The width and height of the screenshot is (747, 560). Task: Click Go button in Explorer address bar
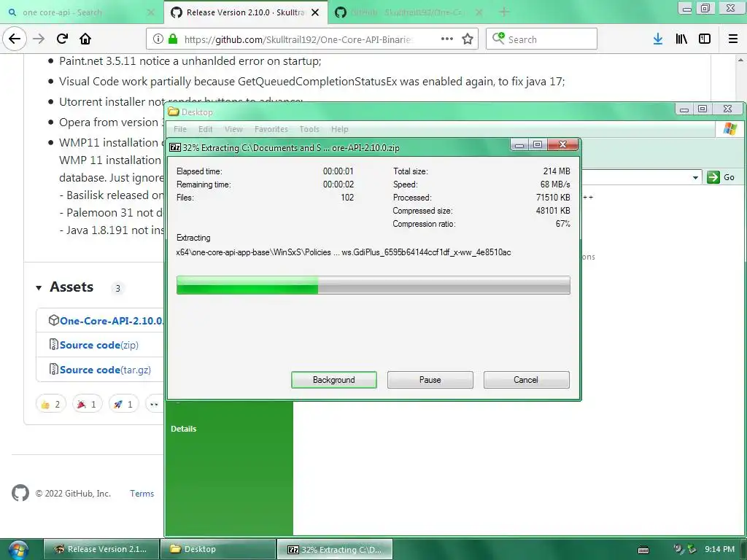point(721,177)
